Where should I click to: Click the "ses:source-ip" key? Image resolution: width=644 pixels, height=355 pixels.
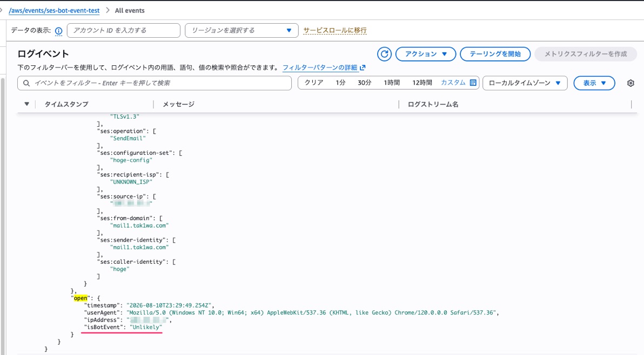(122, 197)
